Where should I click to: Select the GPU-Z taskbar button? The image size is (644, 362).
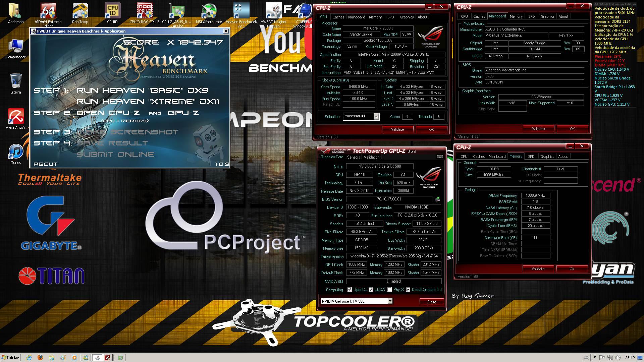coord(120,358)
